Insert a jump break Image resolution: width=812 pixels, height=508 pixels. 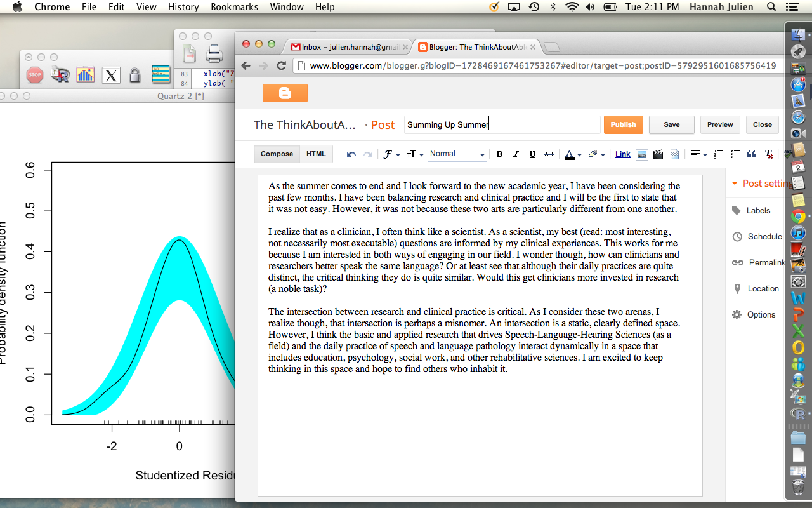click(674, 154)
